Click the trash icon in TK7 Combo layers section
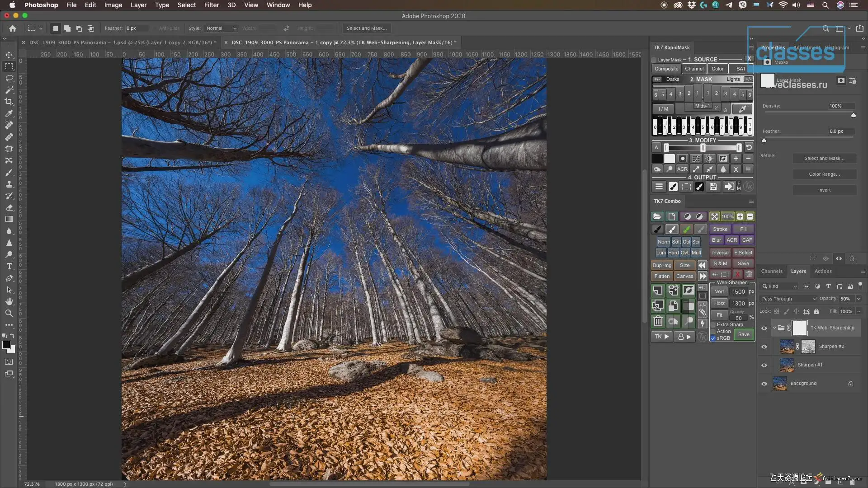The image size is (868, 488). click(658, 321)
